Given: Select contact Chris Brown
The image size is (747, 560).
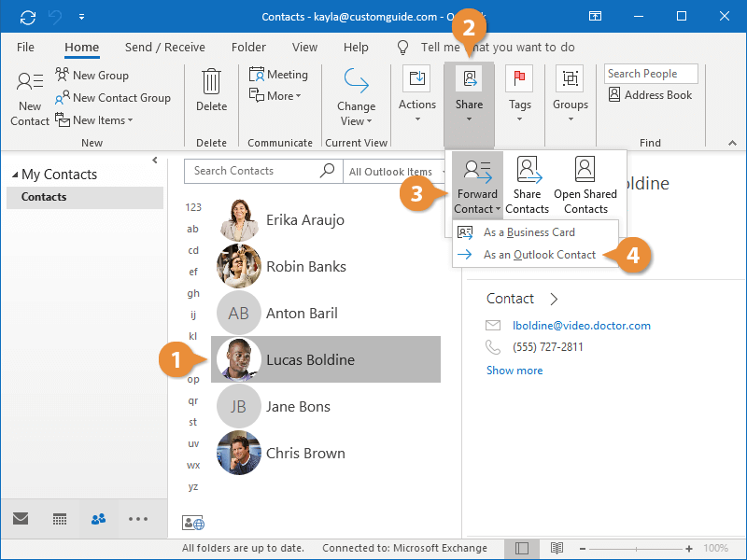Looking at the screenshot, I should pos(326,454).
